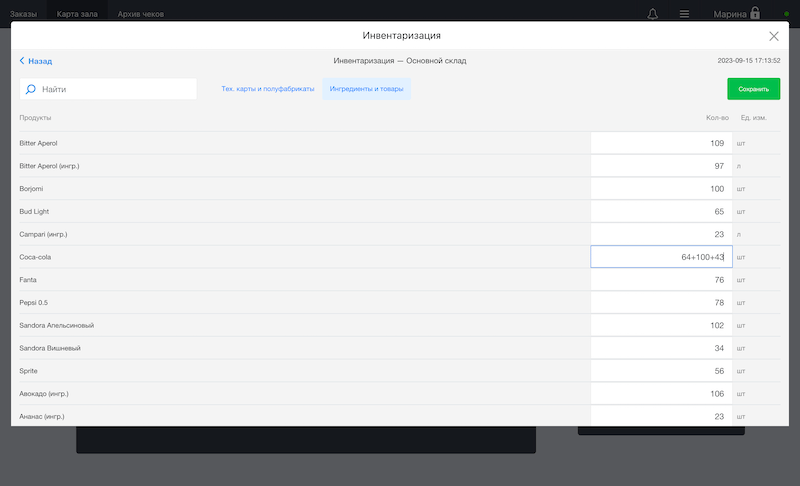Open the Заказы section in top bar
The image size is (800, 486).
pos(23,14)
